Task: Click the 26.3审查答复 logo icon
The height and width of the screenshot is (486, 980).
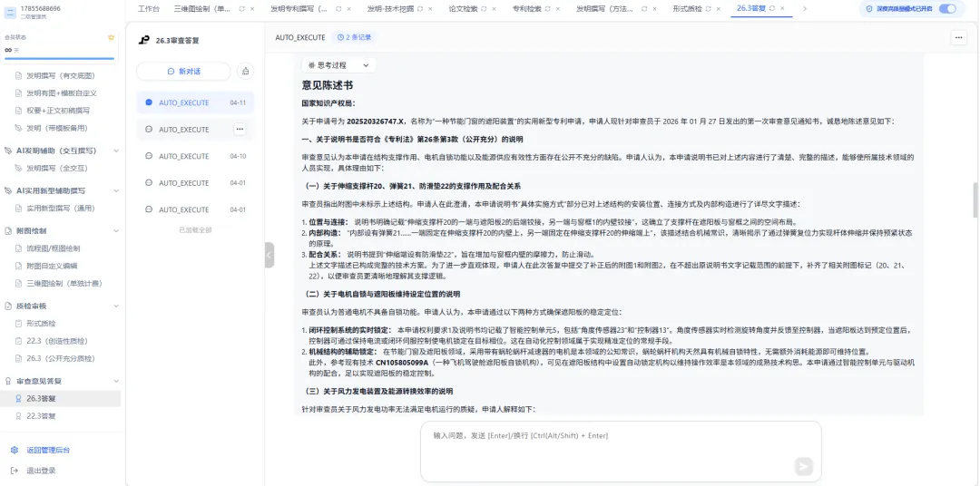Action: (x=143, y=40)
